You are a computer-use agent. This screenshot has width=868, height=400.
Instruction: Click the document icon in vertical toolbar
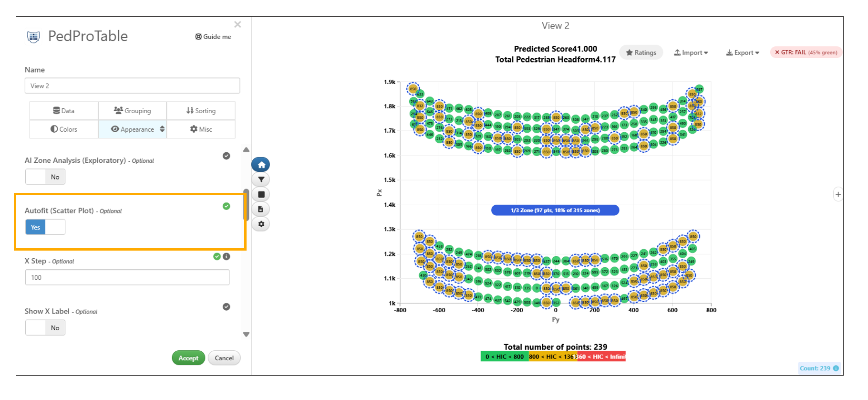coord(261,209)
